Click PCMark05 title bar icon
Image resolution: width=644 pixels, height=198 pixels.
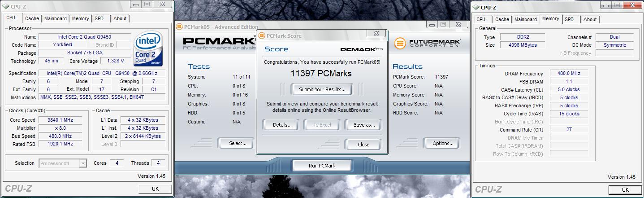tap(179, 26)
